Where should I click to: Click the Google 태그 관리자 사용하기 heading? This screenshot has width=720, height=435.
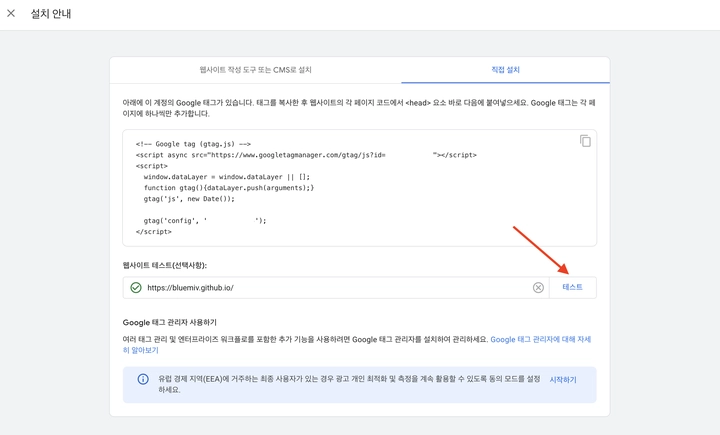[x=169, y=322]
